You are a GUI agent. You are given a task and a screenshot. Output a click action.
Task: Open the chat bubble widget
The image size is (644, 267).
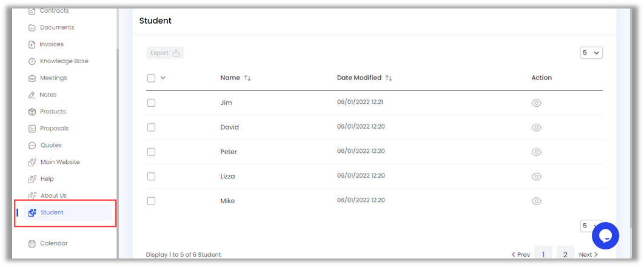click(x=605, y=235)
